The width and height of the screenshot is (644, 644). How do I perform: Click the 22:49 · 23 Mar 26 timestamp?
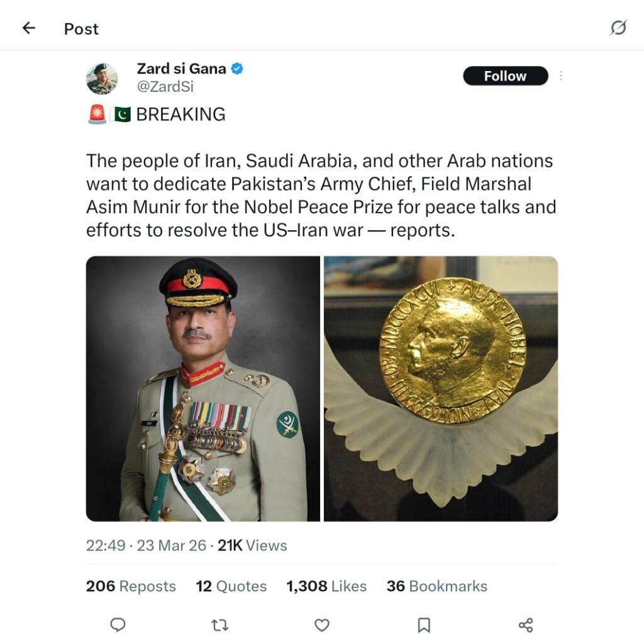click(x=146, y=545)
